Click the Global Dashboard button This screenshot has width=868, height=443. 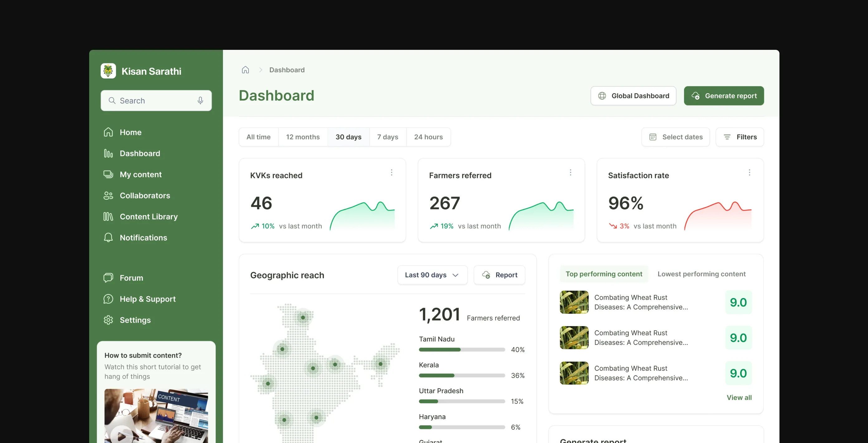coord(633,96)
